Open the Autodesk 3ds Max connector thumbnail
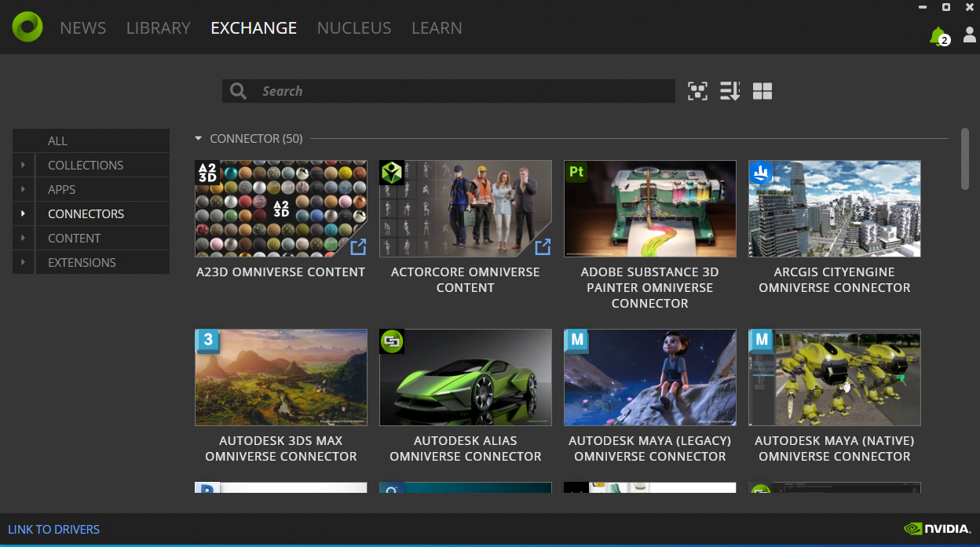The image size is (980, 547). pos(281,377)
